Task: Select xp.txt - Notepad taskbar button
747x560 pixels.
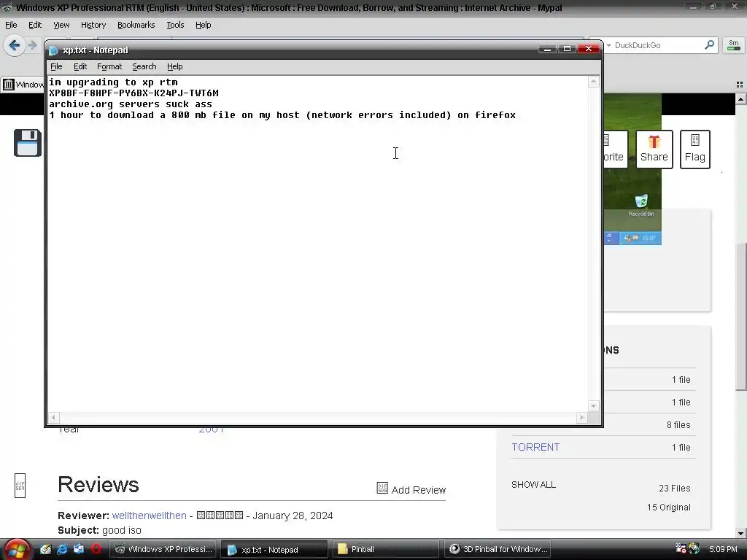Action: click(x=274, y=549)
